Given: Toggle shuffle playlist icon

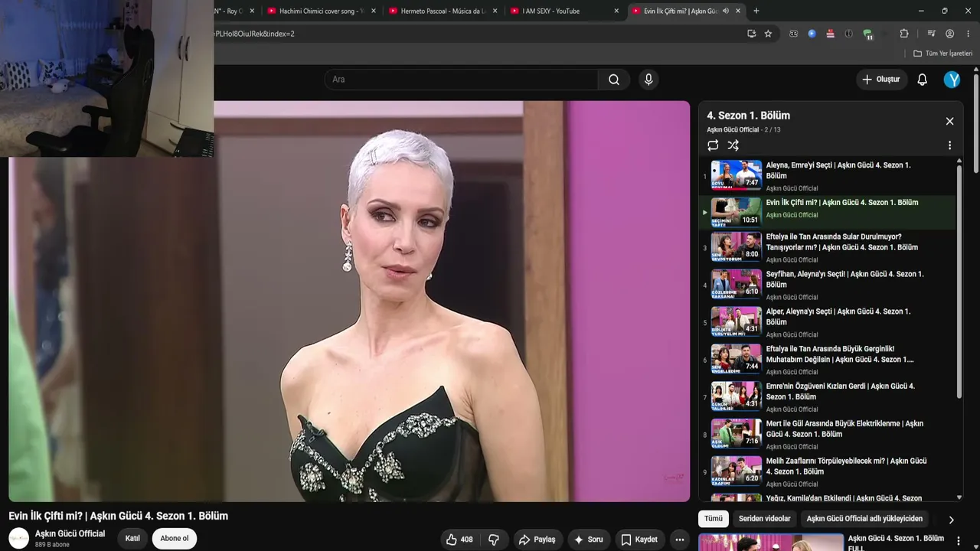Looking at the screenshot, I should [733, 145].
